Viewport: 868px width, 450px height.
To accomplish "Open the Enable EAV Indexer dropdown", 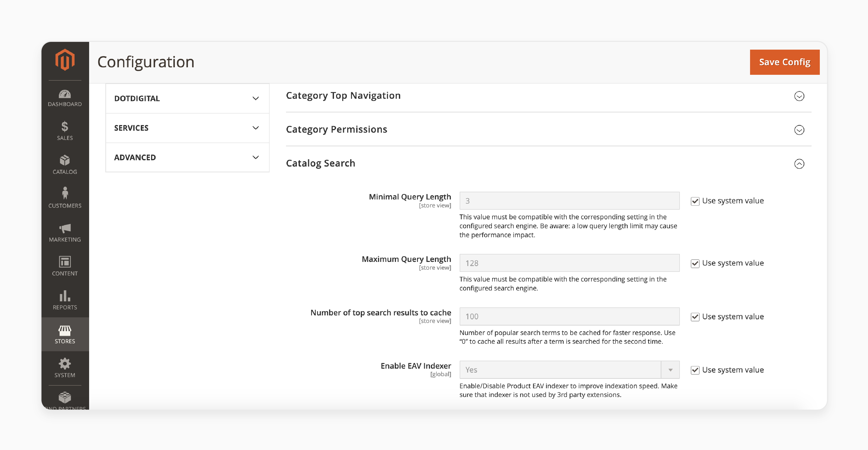I will click(569, 370).
